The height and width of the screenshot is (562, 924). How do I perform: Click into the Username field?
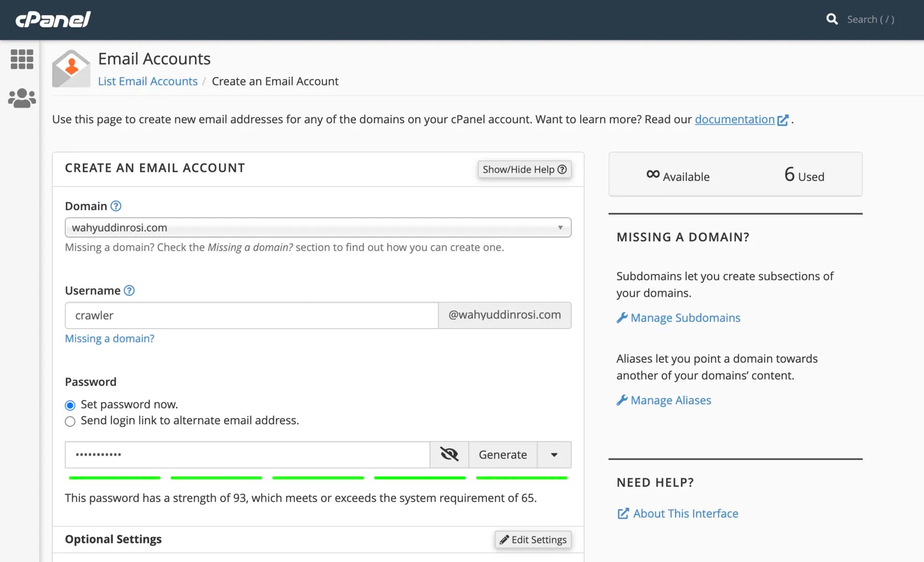[251, 316]
